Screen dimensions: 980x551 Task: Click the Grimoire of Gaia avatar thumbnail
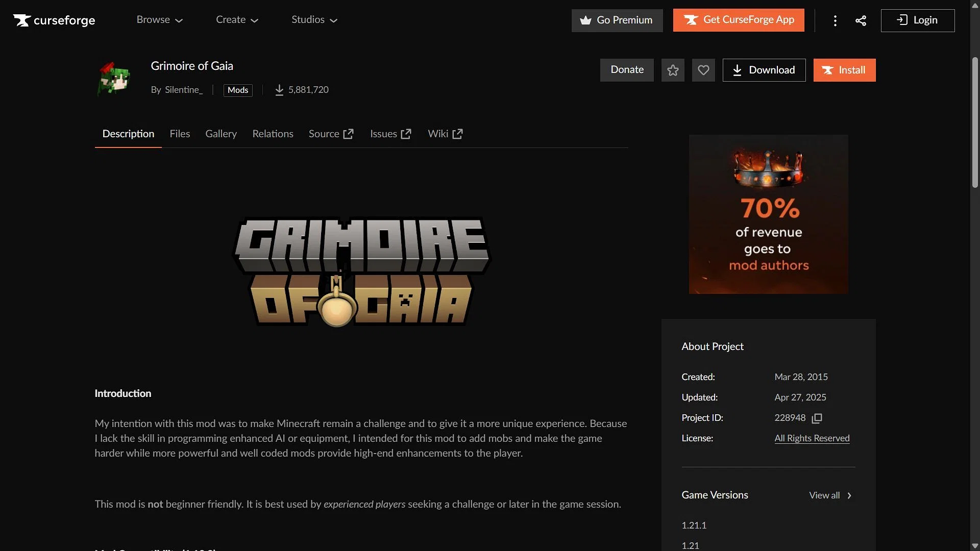tap(114, 79)
